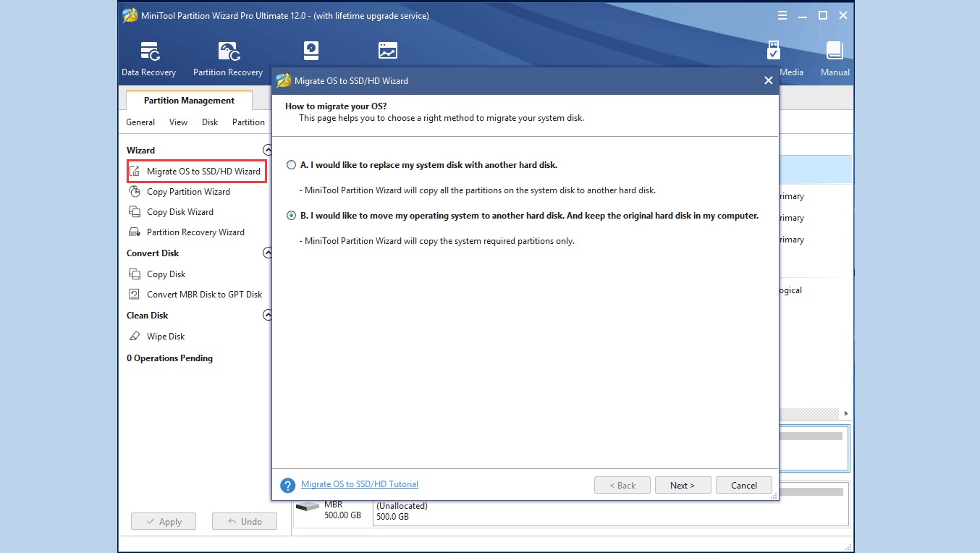Click help question mark icon in dialog
Screen dimensions: 980x553
(288, 485)
